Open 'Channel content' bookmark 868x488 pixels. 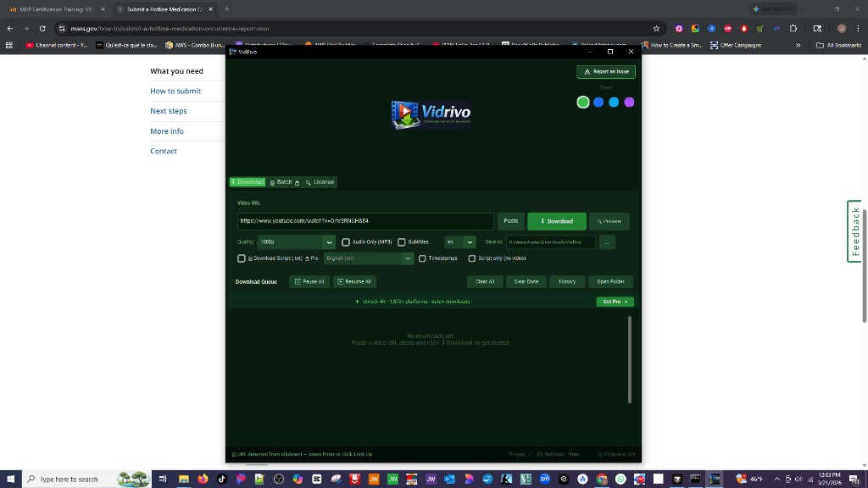tap(57, 46)
